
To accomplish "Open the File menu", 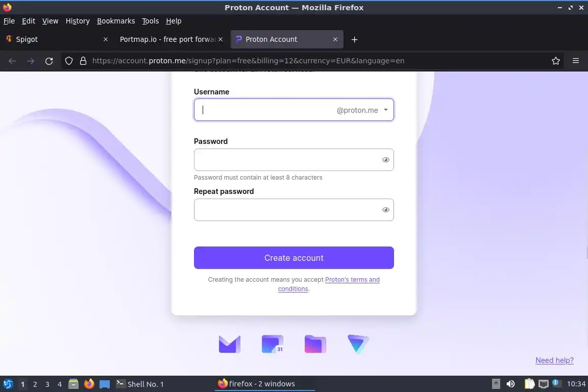I will (x=9, y=21).
